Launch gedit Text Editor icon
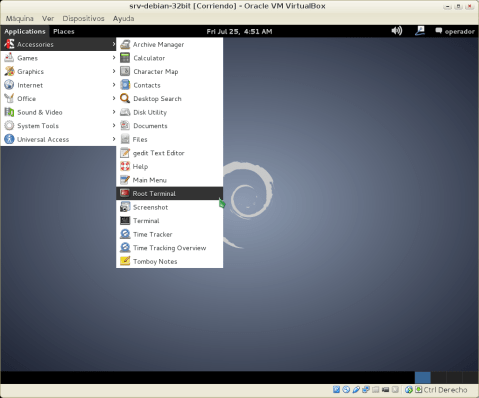This screenshot has height=398, width=479. 125,153
